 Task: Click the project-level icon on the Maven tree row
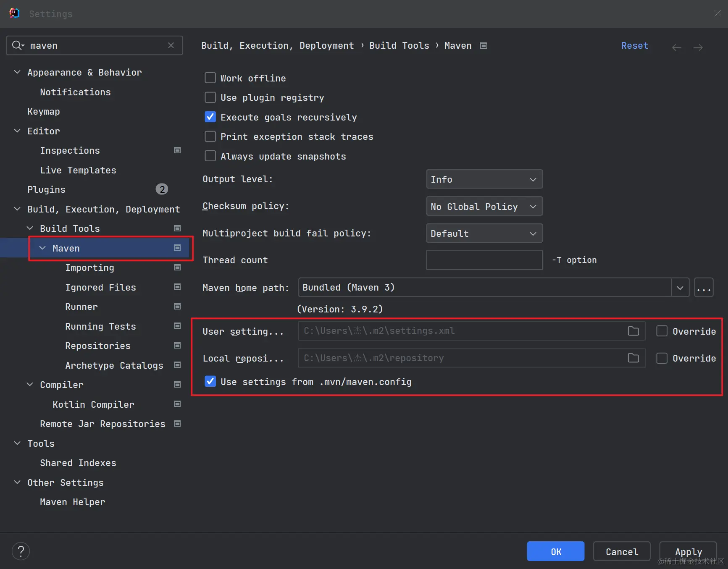[177, 248]
